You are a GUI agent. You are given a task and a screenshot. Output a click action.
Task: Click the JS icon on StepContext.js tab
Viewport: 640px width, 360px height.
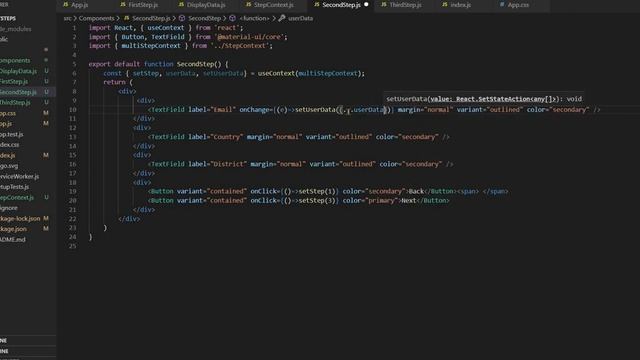pos(249,4)
